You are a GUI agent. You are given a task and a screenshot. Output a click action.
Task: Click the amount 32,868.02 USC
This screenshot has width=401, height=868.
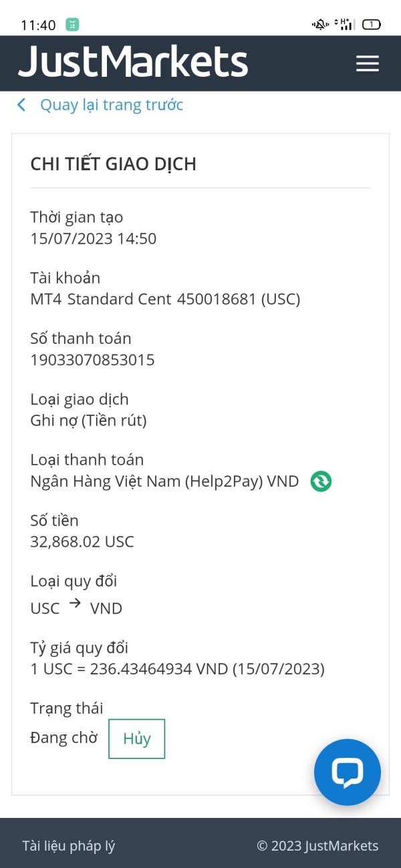click(82, 541)
